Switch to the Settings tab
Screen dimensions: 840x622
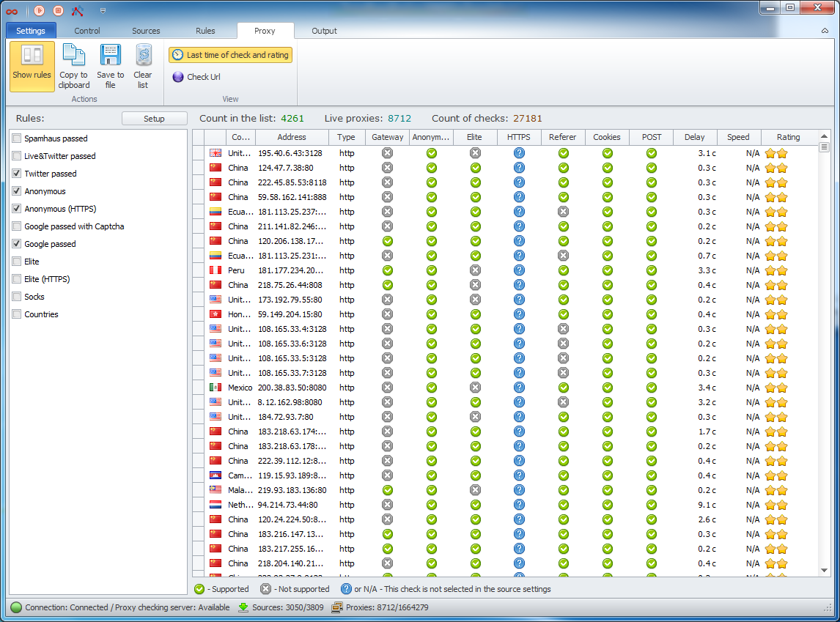[31, 31]
